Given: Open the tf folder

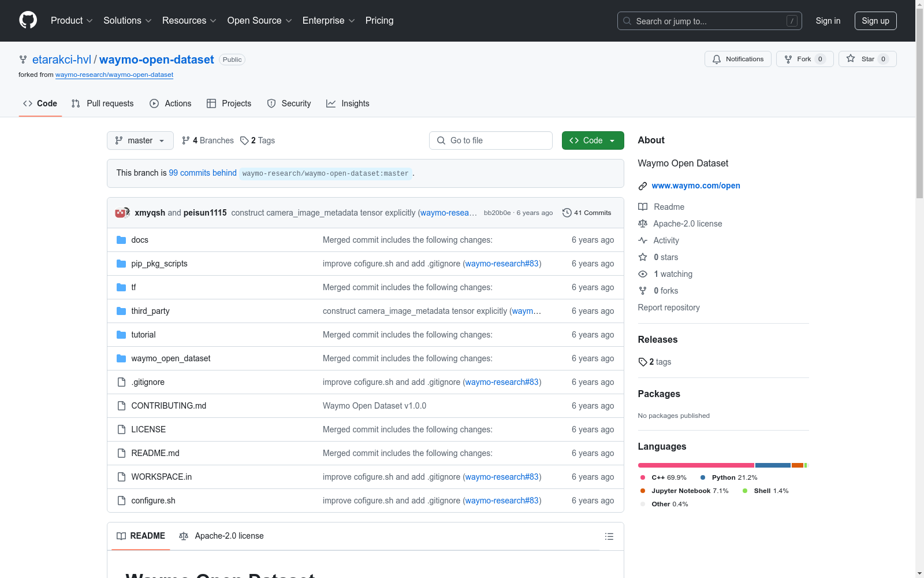Looking at the screenshot, I should click(x=133, y=287).
